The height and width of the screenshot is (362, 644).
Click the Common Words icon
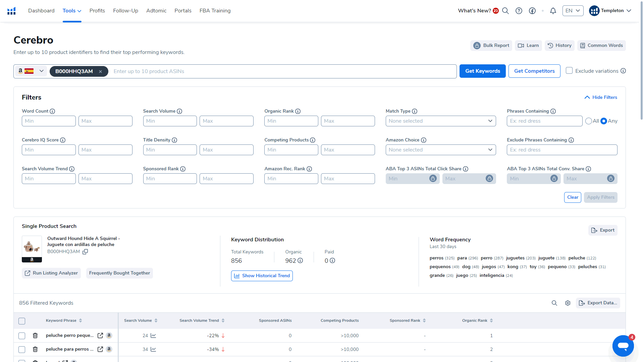pos(583,45)
